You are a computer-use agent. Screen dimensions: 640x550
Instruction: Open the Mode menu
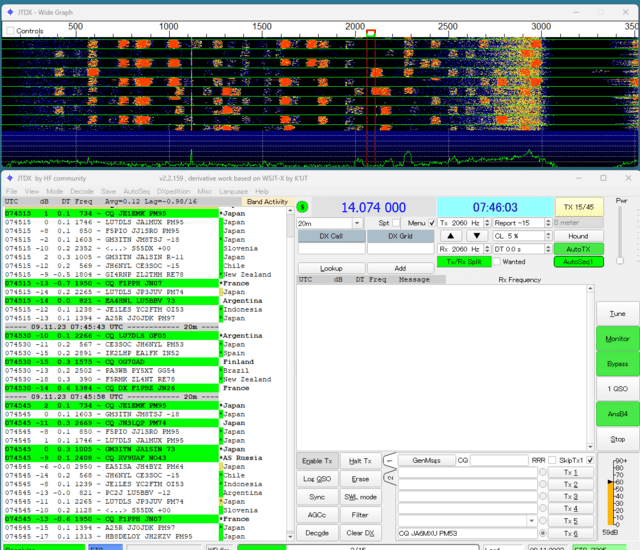click(54, 191)
